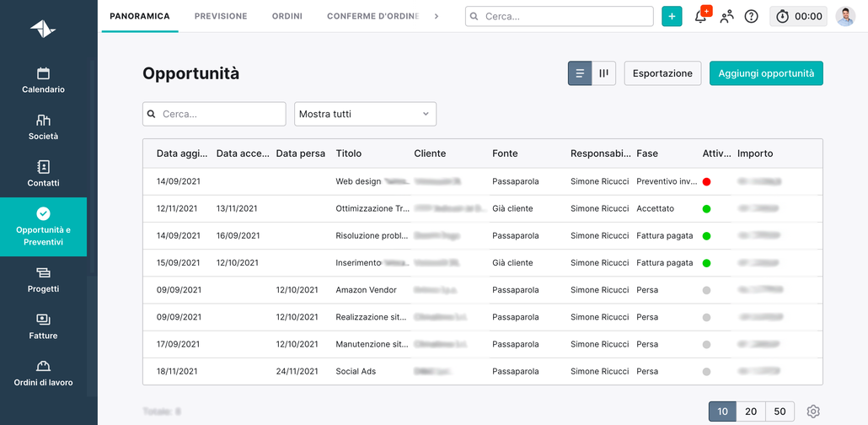The width and height of the screenshot is (868, 425).
Task: Open the Social Ads opportunity
Action: pos(356,371)
